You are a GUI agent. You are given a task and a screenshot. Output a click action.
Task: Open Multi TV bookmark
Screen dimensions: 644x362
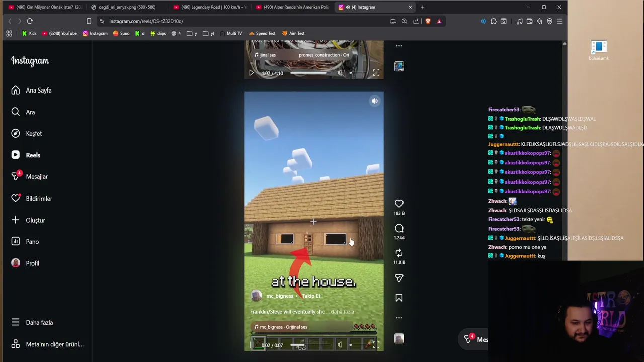[x=231, y=33]
